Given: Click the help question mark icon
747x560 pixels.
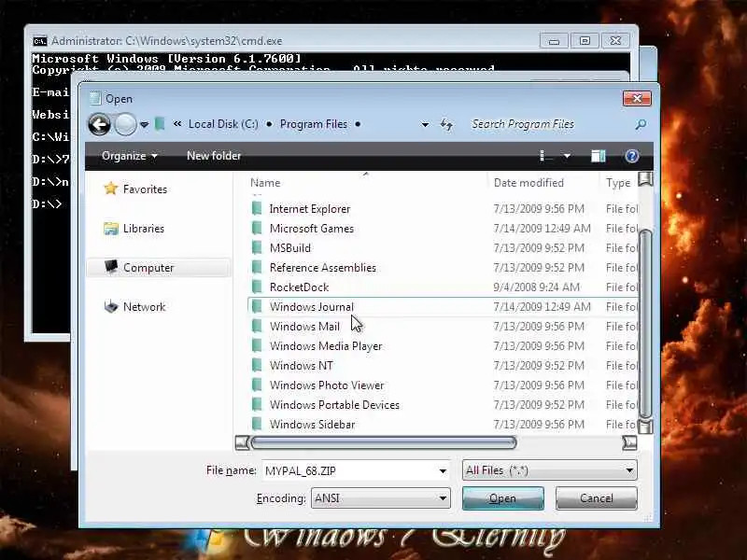Looking at the screenshot, I should tap(632, 156).
